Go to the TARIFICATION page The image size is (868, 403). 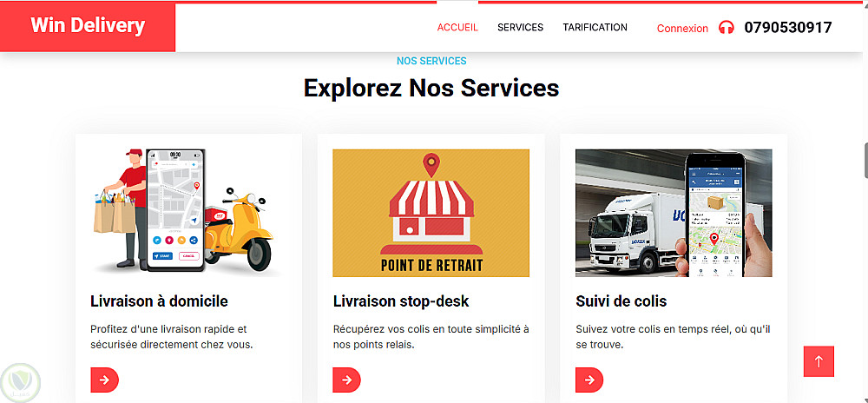click(x=595, y=28)
